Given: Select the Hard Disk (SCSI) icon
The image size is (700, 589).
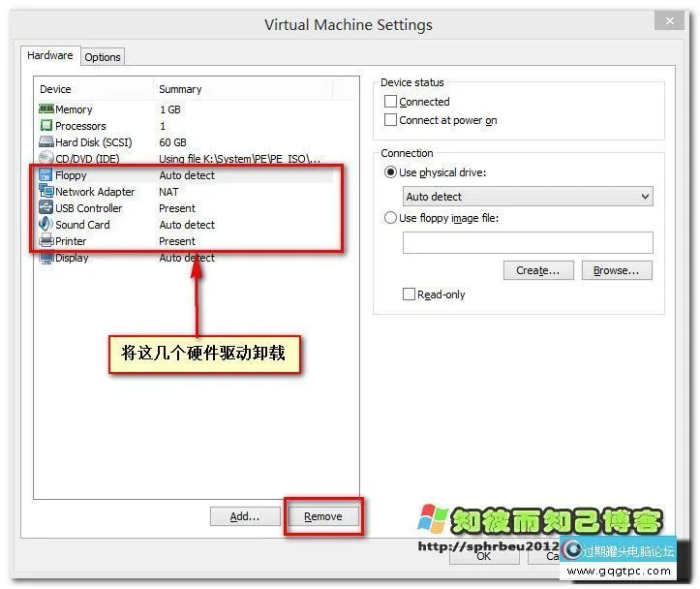Looking at the screenshot, I should (x=46, y=142).
